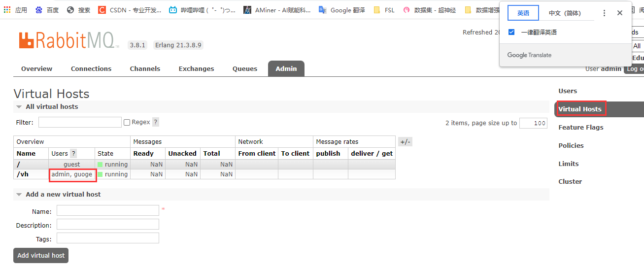Click the Add virtual host button
The height and width of the screenshot is (269, 644).
[41, 256]
